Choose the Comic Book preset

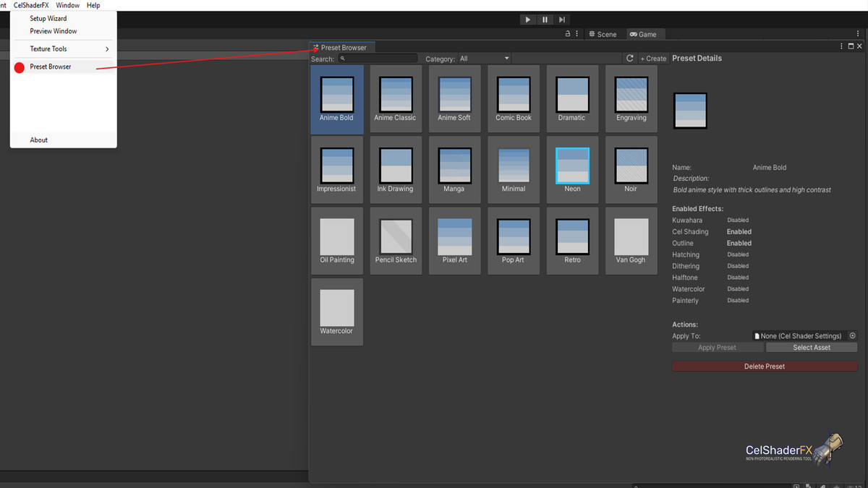[x=514, y=100]
